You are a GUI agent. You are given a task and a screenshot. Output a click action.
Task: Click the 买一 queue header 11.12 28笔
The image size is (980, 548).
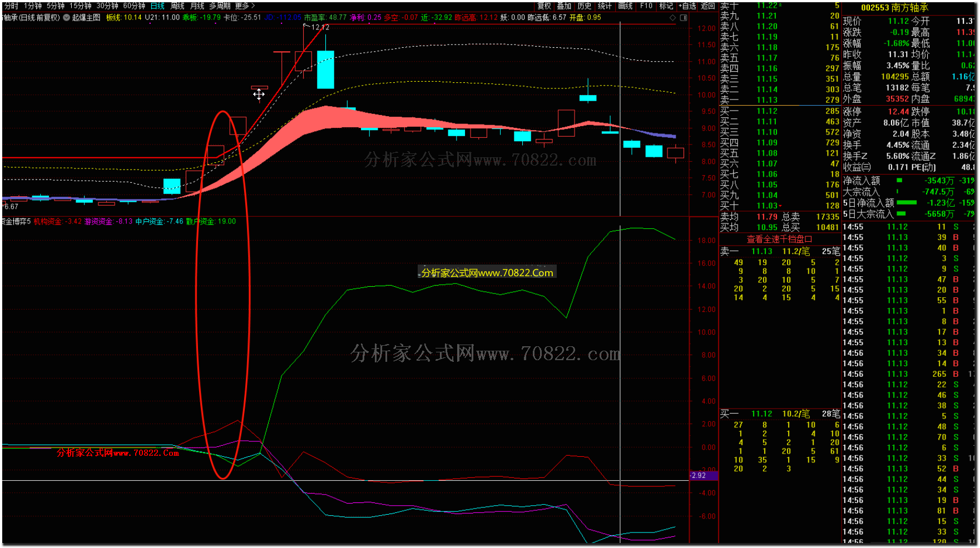tap(780, 414)
